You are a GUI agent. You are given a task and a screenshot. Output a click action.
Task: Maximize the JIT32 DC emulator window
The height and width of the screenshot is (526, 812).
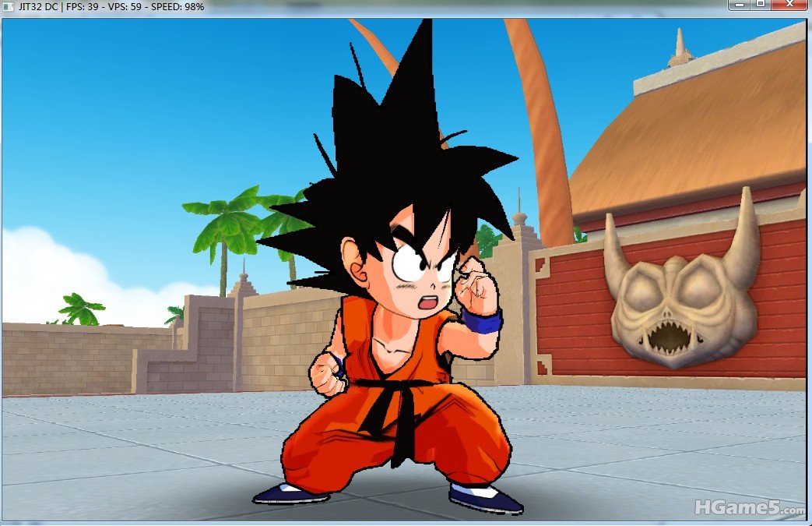pos(760,5)
